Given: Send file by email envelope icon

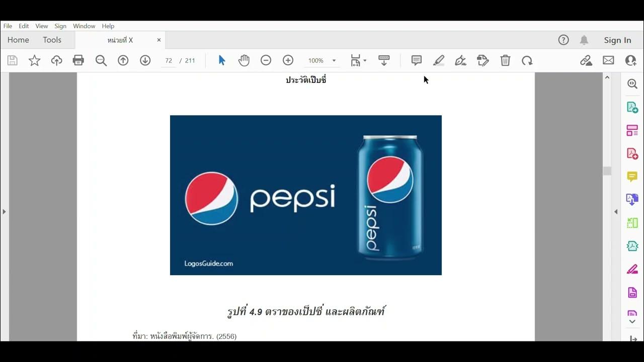Looking at the screenshot, I should (608, 61).
